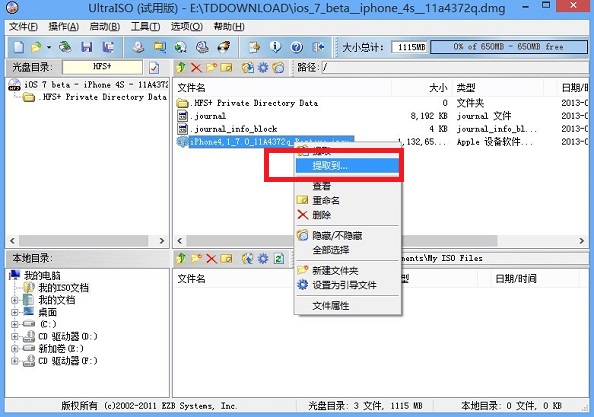594x417 pixels.
Task: Select the .journal_info_block file row
Action: [234, 129]
